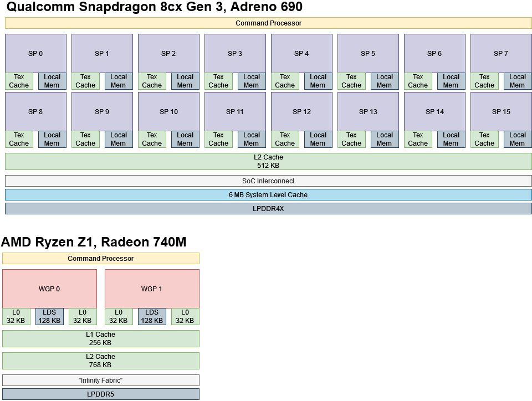Click the Local Mem box under SP 10
The image size is (532, 401).
[185, 140]
